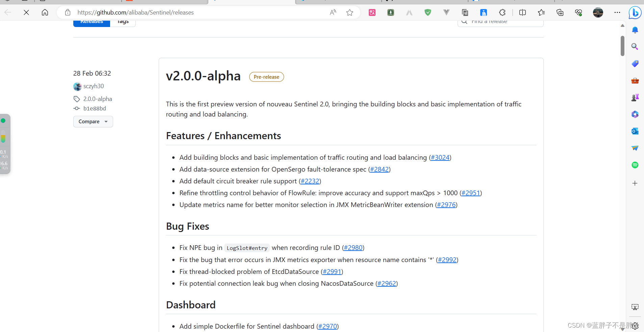The height and width of the screenshot is (332, 644).
Task: Click the scrollbar up arrow
Action: tap(622, 26)
